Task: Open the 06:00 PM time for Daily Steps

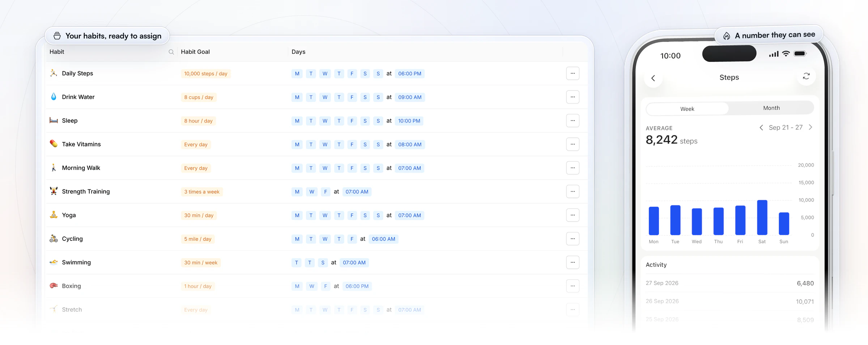Action: [x=410, y=74]
